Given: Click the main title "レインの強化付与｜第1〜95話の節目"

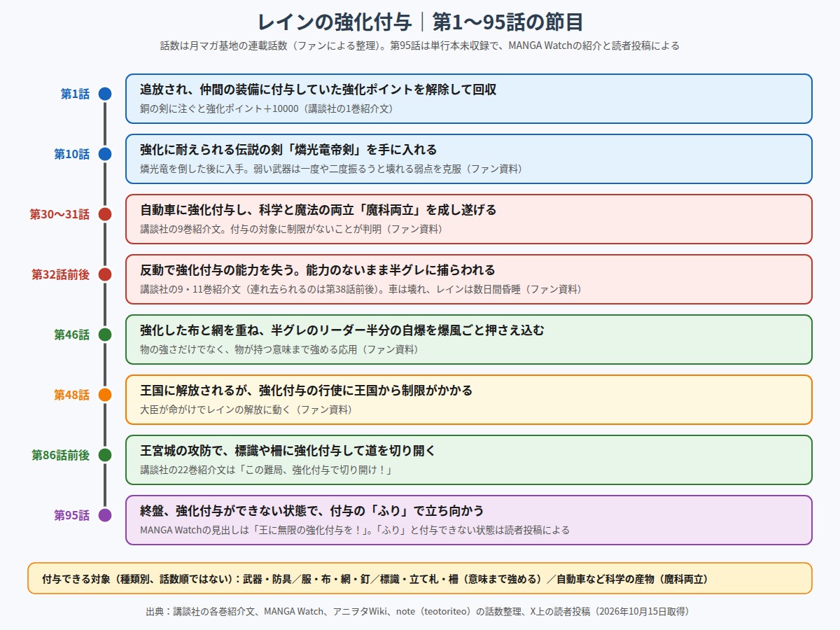Looking at the screenshot, I should pyautogui.click(x=420, y=22).
